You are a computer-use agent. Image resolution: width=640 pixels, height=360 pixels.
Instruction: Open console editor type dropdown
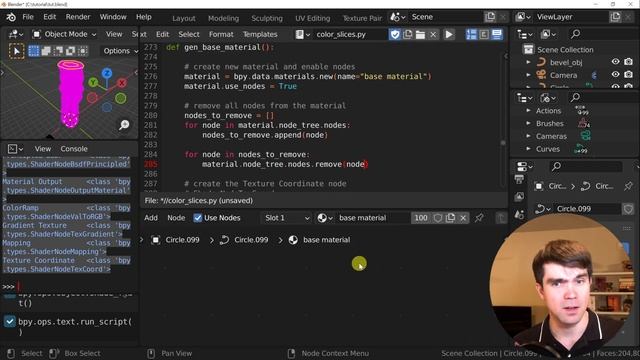click(16, 149)
